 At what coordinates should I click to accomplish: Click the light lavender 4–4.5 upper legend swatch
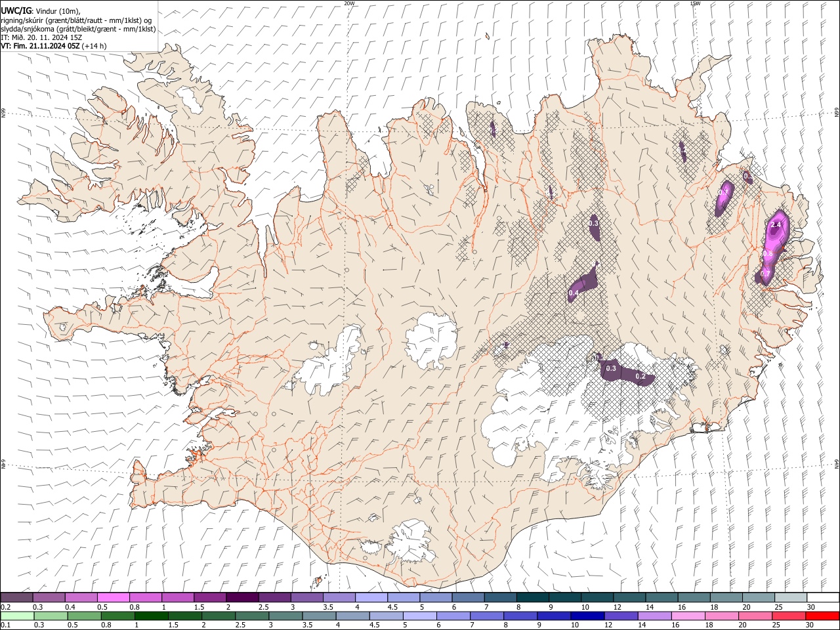[x=371, y=597]
